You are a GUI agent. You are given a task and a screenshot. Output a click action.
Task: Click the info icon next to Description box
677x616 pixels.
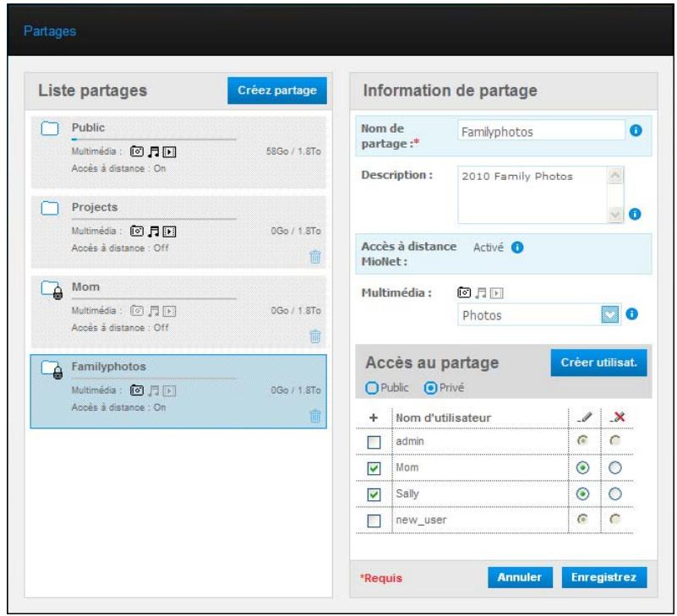click(x=635, y=214)
